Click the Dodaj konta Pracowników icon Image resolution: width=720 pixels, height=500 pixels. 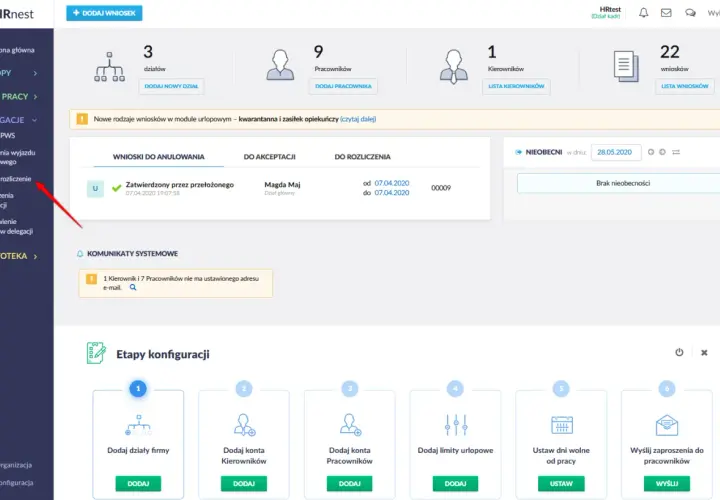tap(350, 425)
